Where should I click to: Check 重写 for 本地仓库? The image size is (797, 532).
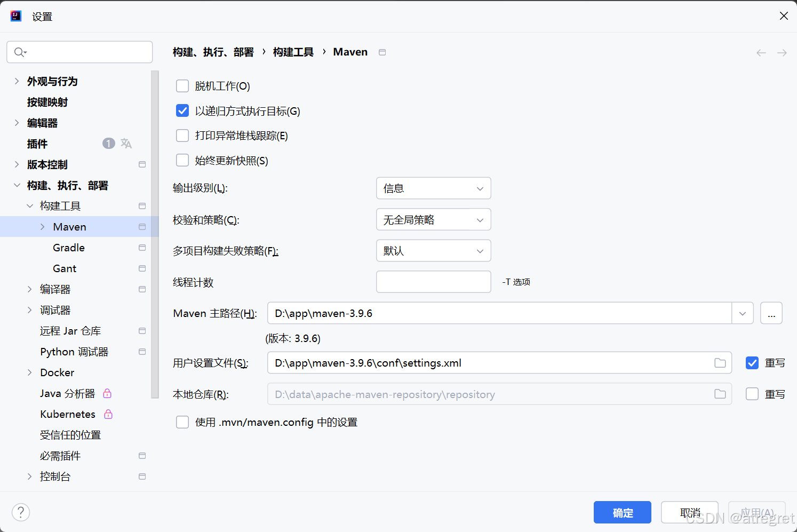point(752,394)
